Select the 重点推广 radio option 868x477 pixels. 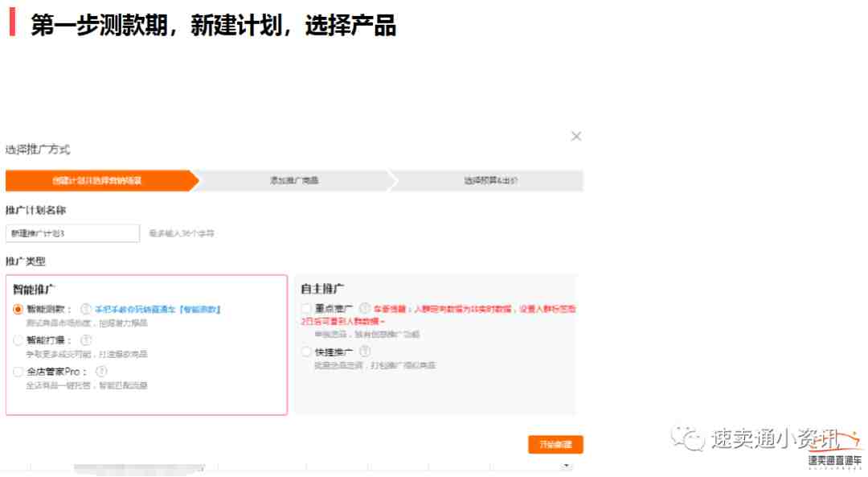click(x=306, y=308)
